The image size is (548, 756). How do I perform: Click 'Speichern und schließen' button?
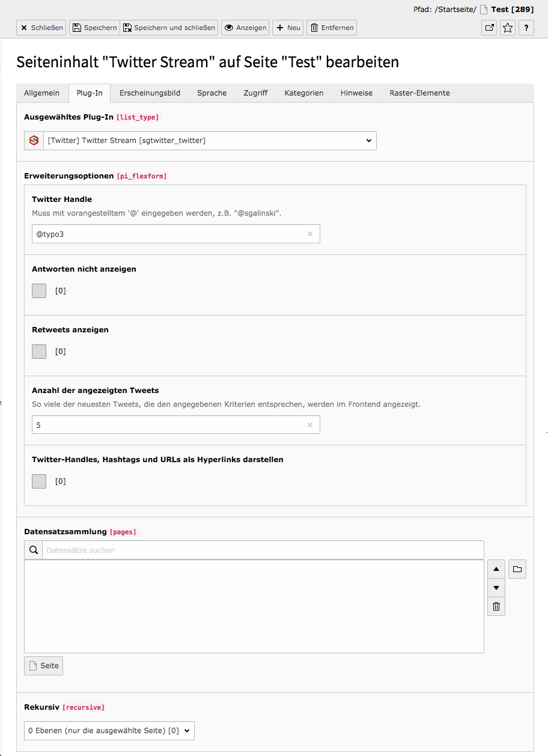pos(169,28)
